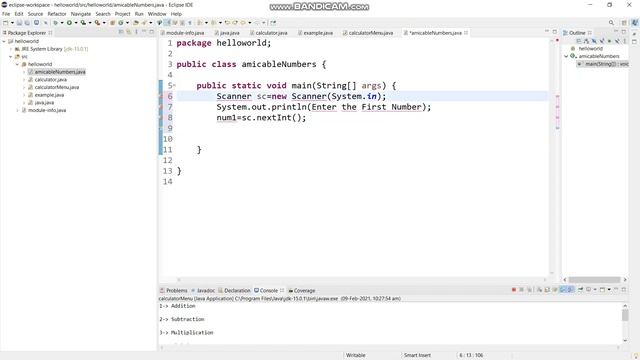Collapse the helloworld project node
This screenshot has width=640, height=360.
click(4, 41)
